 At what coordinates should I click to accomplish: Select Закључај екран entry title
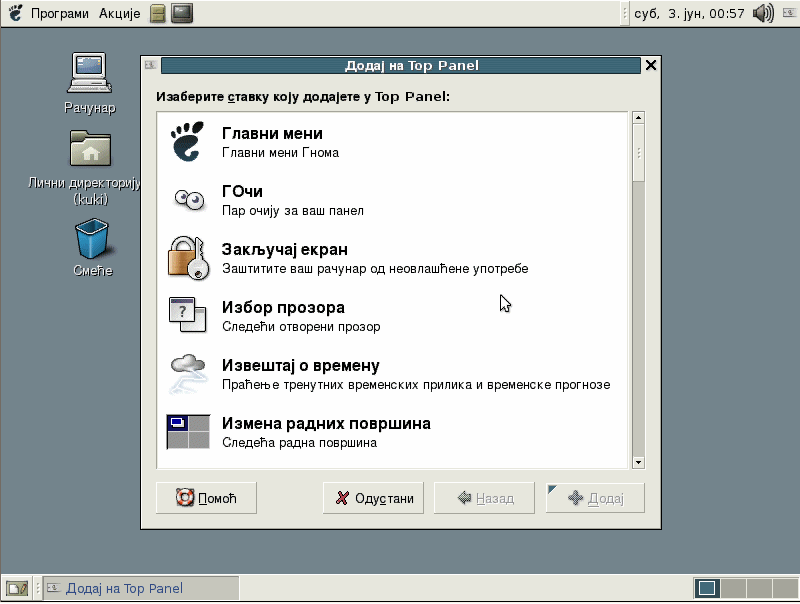click(285, 249)
